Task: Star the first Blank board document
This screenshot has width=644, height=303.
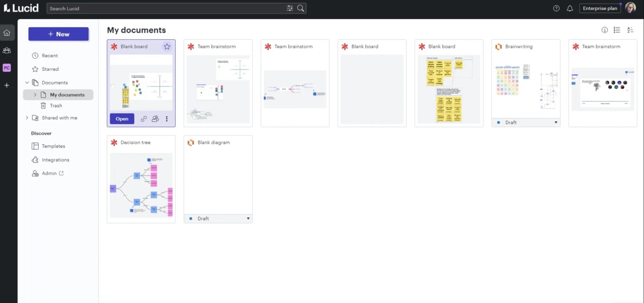Action: coord(167,47)
